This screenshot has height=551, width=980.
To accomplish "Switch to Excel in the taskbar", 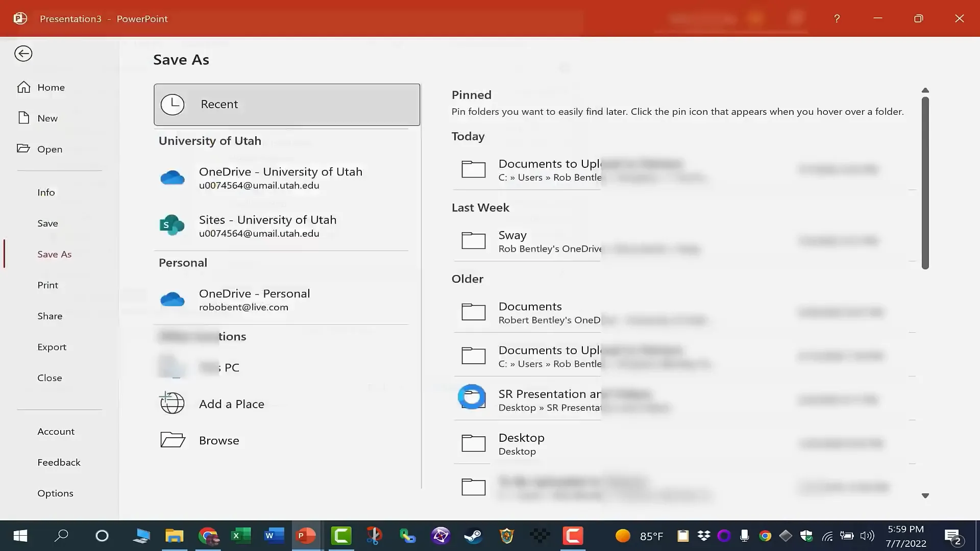I will point(240,536).
